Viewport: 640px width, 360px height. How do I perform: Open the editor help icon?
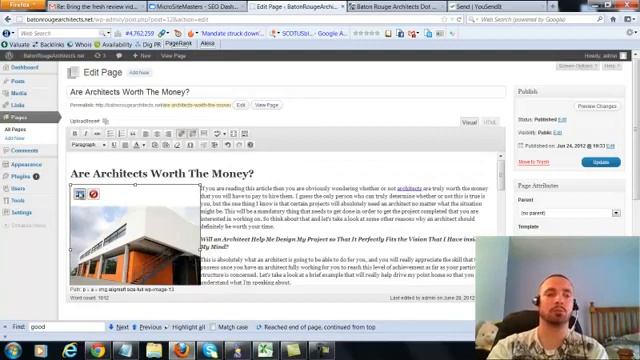click(251, 145)
